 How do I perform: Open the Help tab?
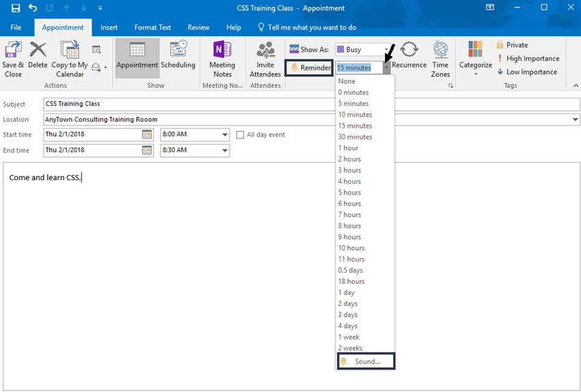[234, 27]
